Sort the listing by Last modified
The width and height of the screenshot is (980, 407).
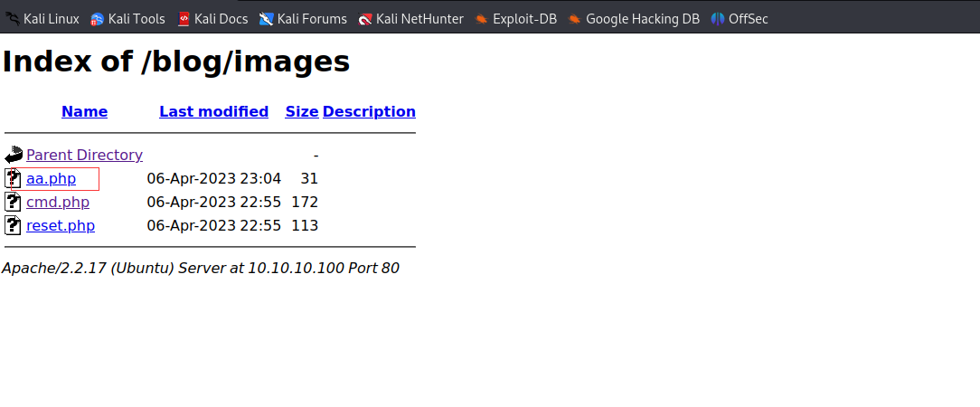[x=213, y=111]
